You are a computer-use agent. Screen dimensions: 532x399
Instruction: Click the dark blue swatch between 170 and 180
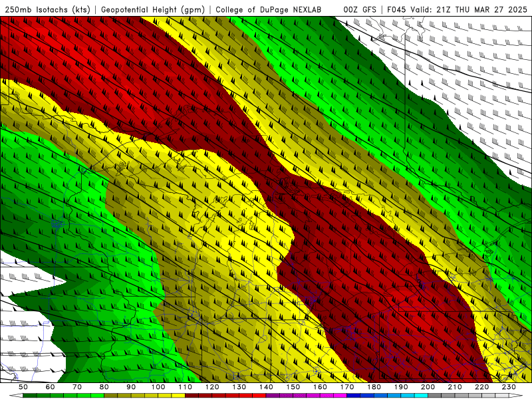354,396
